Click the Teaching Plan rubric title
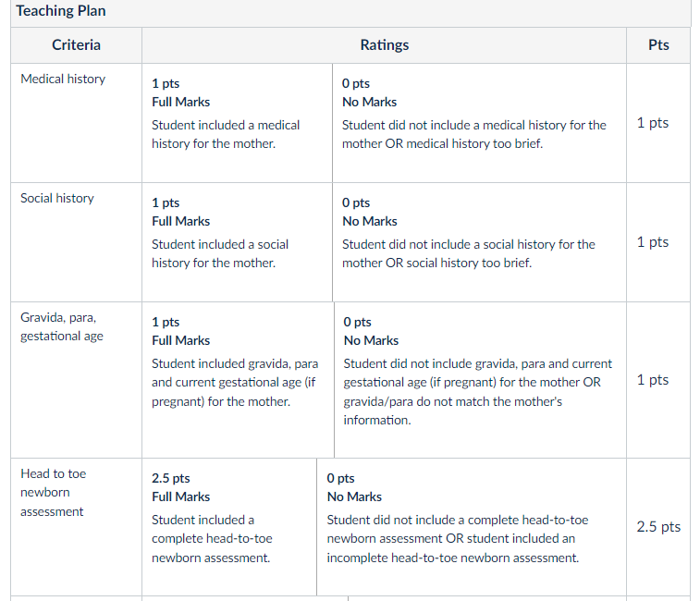The width and height of the screenshot is (700, 601). pyautogui.click(x=61, y=11)
